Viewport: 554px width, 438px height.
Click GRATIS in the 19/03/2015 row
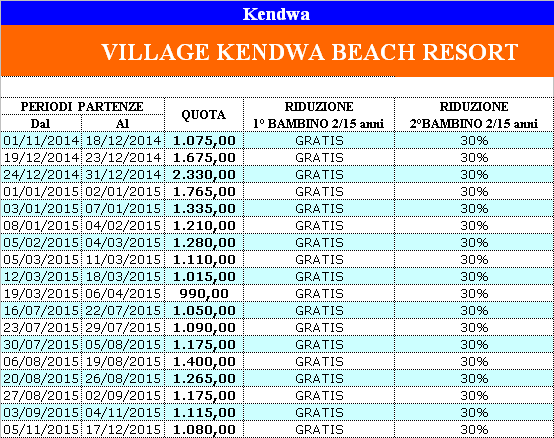pyautogui.click(x=319, y=294)
